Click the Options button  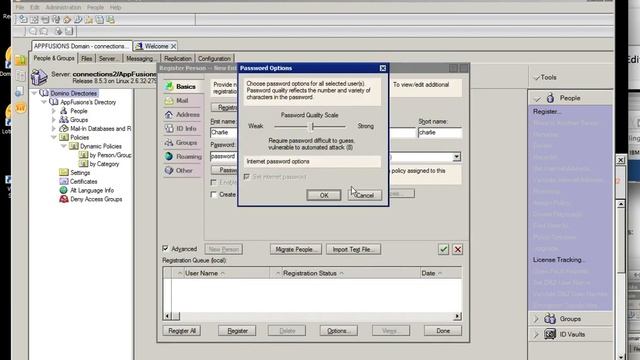click(x=339, y=331)
